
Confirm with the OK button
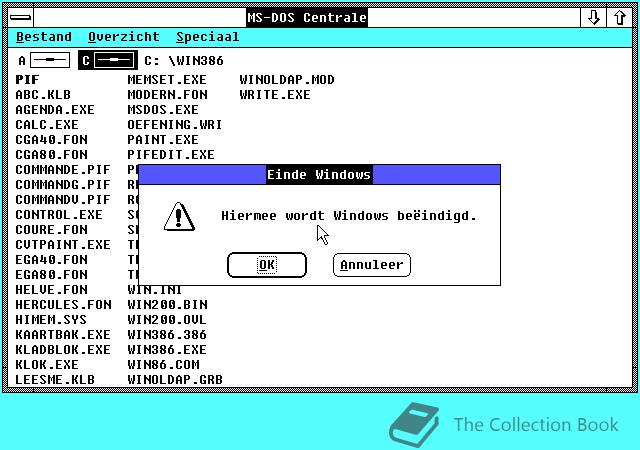[267, 265]
